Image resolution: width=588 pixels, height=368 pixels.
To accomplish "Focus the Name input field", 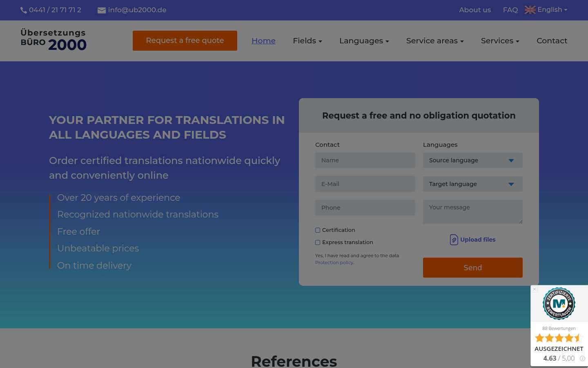I will coord(365,160).
